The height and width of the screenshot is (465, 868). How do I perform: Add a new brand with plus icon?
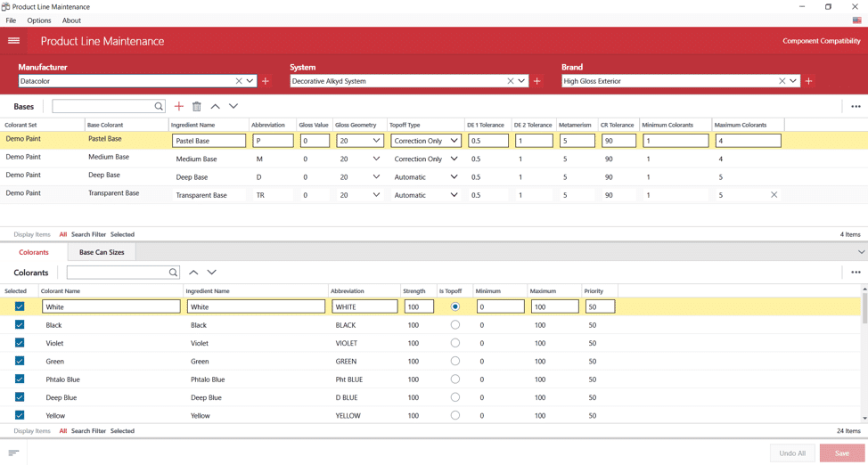coord(809,81)
